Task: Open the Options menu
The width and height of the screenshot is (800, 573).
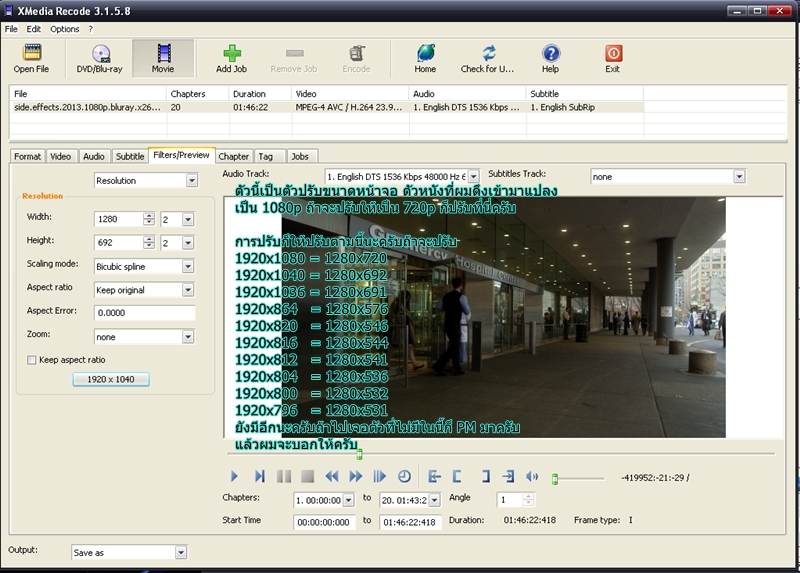Action: click(x=64, y=29)
